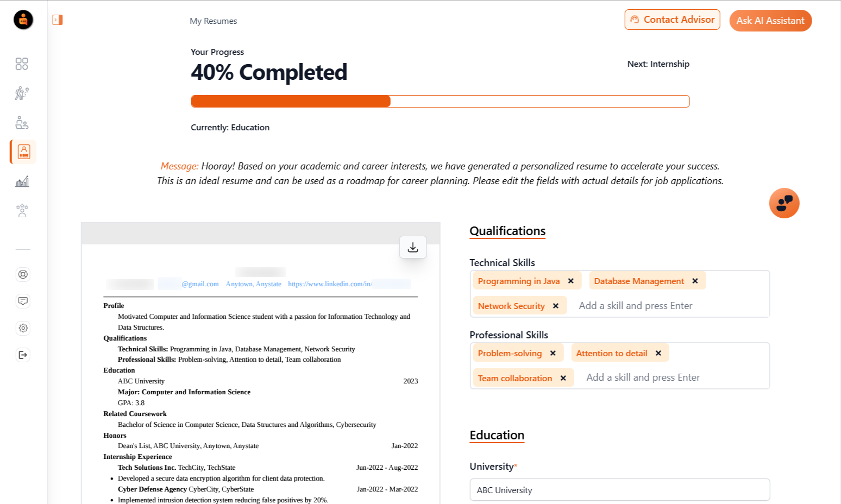This screenshot has width=841, height=504.
Task: Click the logout icon in sidebar
Action: tap(23, 355)
